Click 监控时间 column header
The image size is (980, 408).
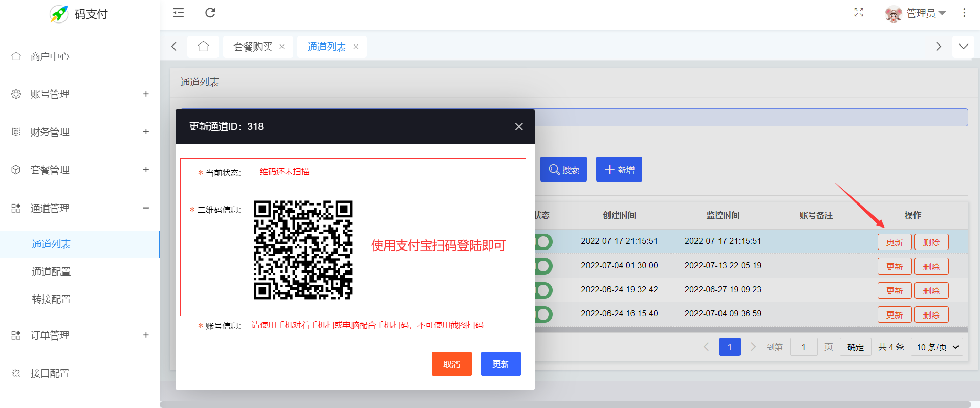click(723, 215)
